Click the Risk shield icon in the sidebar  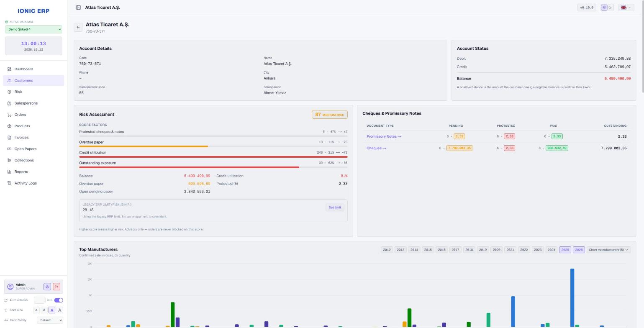point(9,92)
